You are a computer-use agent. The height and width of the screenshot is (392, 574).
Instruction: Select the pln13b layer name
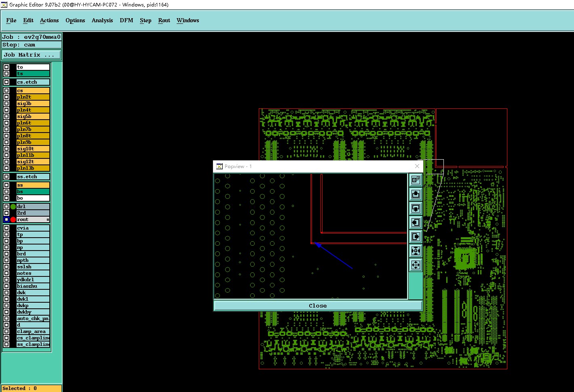[x=33, y=168]
